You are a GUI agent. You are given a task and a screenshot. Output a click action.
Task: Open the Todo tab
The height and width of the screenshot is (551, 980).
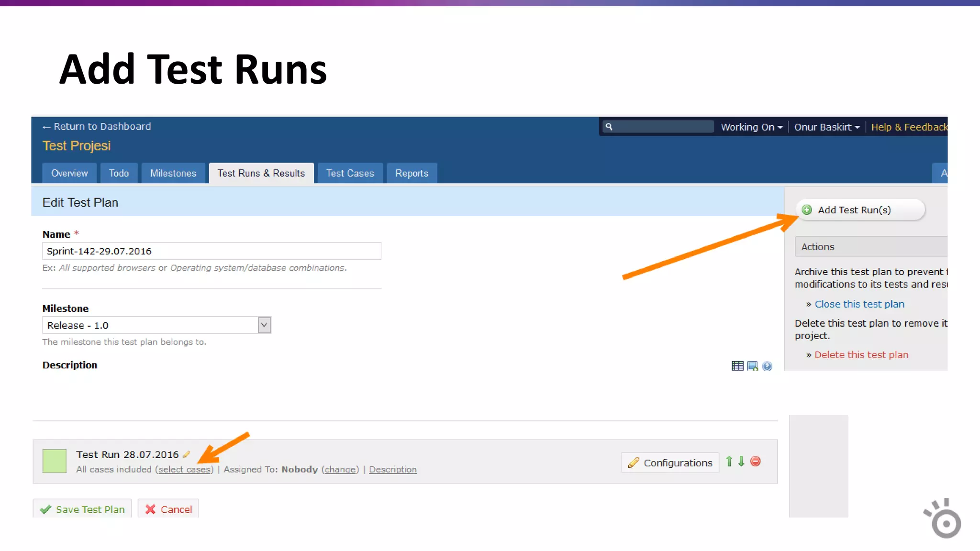coord(119,173)
